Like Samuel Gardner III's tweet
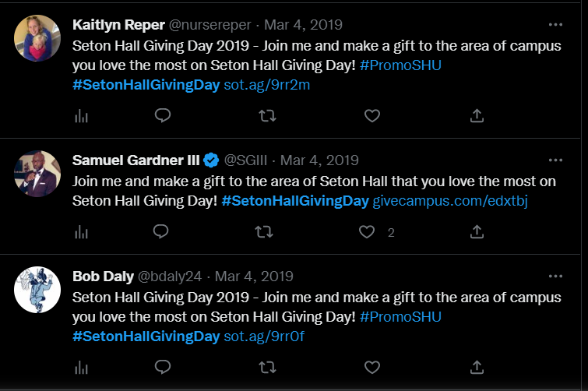This screenshot has height=391, width=588. [x=368, y=231]
